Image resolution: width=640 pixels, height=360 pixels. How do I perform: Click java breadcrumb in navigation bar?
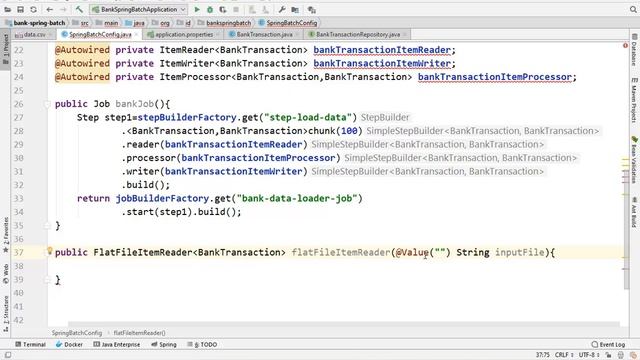point(135,23)
